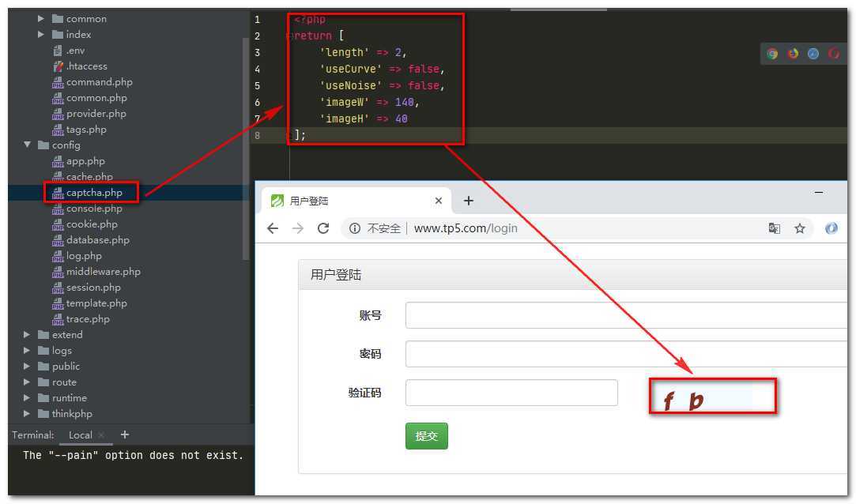The width and height of the screenshot is (856, 504).
Task: Minimize the browser window
Action: (818, 193)
